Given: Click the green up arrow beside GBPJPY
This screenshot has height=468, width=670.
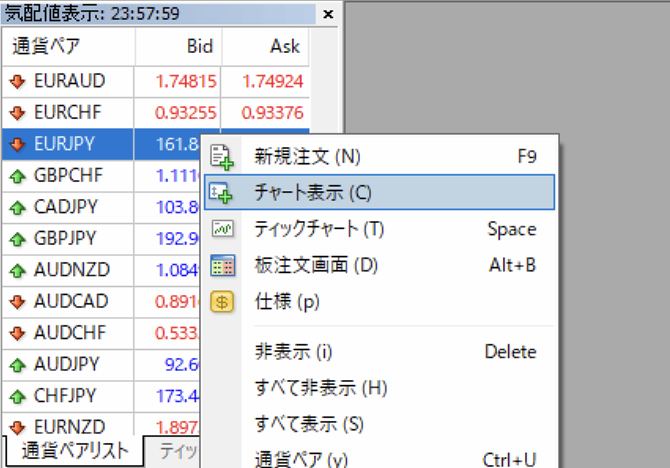Looking at the screenshot, I should (17, 239).
